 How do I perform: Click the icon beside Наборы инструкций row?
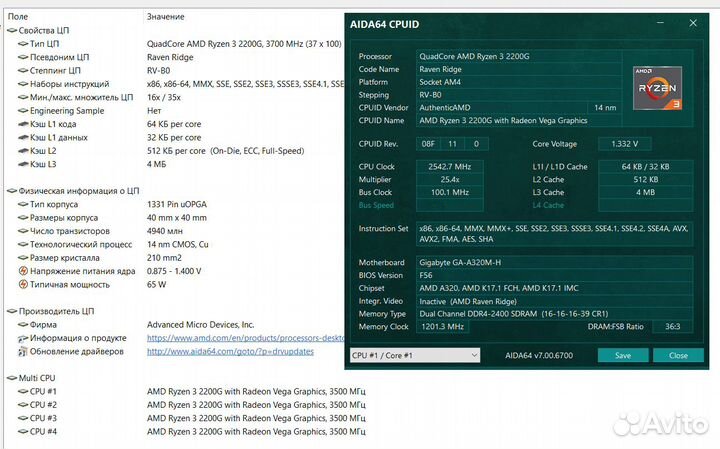coord(23,84)
